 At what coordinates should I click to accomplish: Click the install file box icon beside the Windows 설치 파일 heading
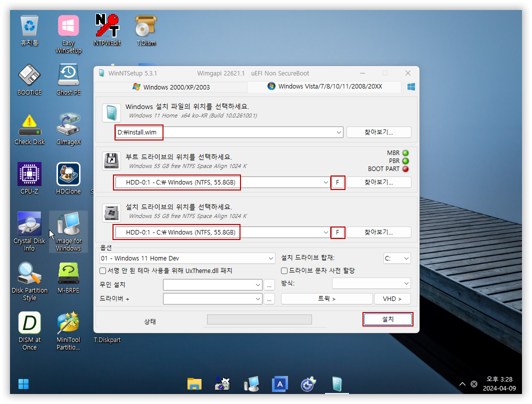coord(111,112)
